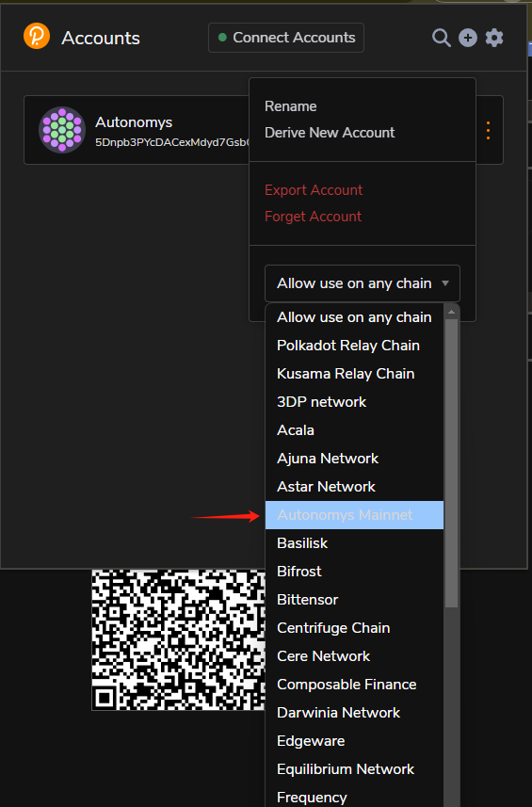This screenshot has width=532, height=807.
Task: Click the orange Polkadot logo icon
Action: coord(37,36)
